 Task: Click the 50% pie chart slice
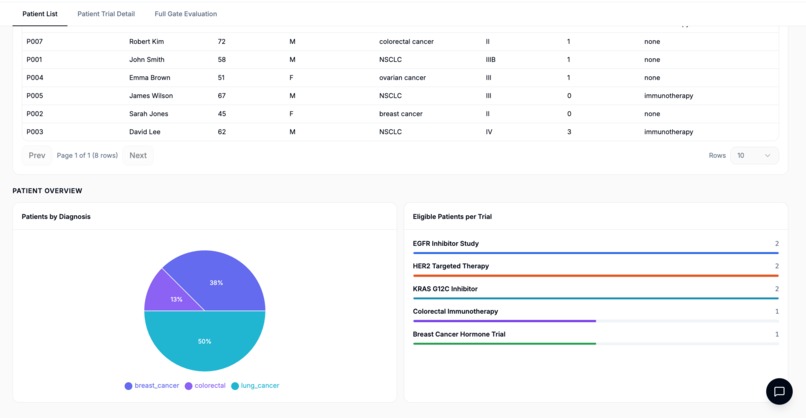click(205, 341)
